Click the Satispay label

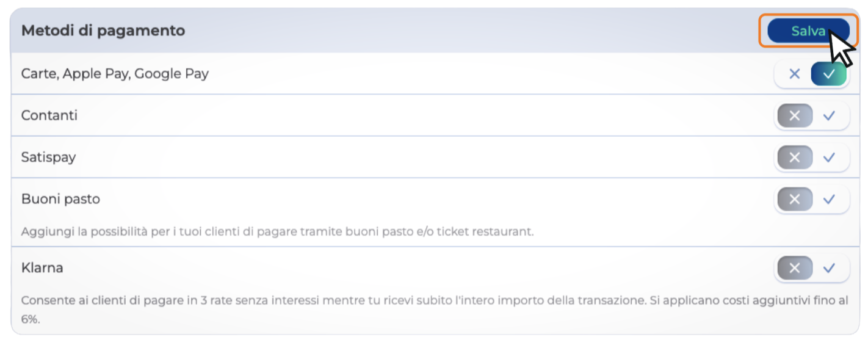click(49, 157)
